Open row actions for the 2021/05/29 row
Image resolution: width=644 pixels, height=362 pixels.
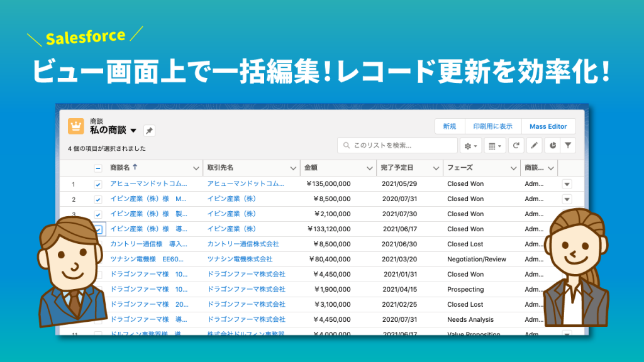pyautogui.click(x=567, y=184)
